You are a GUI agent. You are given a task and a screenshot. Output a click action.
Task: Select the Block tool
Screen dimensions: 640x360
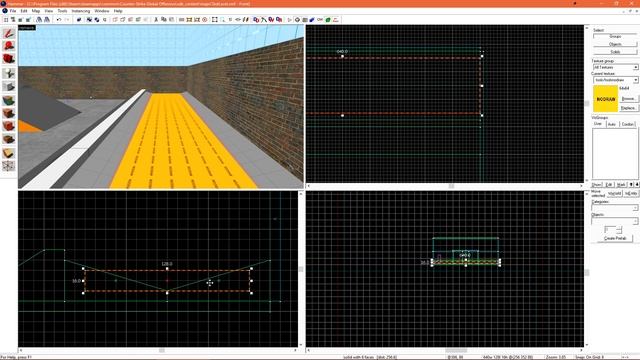(x=9, y=87)
